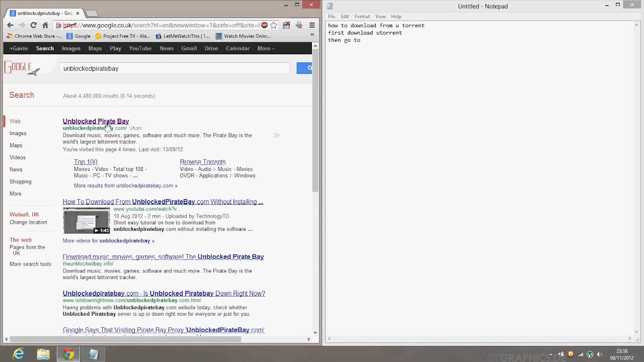Open Chrome's three-line menu

(312, 25)
